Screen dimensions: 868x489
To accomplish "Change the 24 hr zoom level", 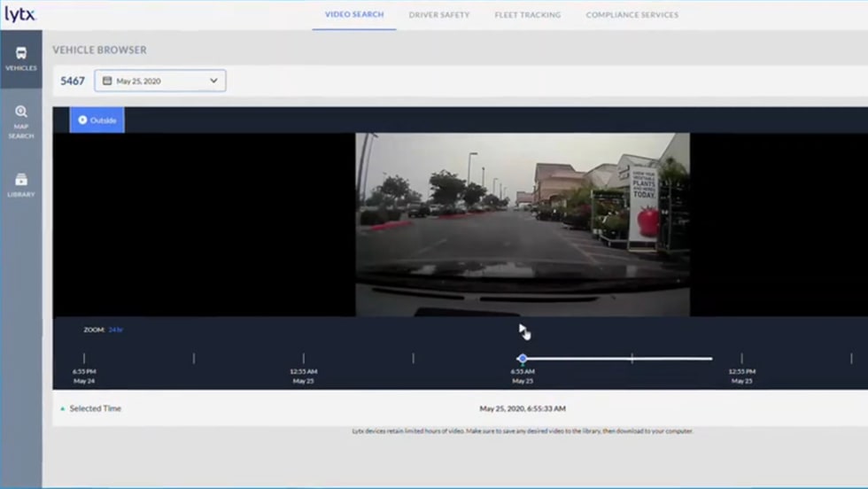I will pyautogui.click(x=115, y=330).
